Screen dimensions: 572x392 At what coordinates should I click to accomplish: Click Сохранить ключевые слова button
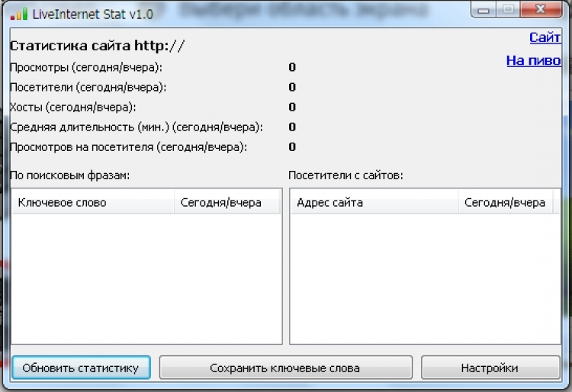(286, 368)
